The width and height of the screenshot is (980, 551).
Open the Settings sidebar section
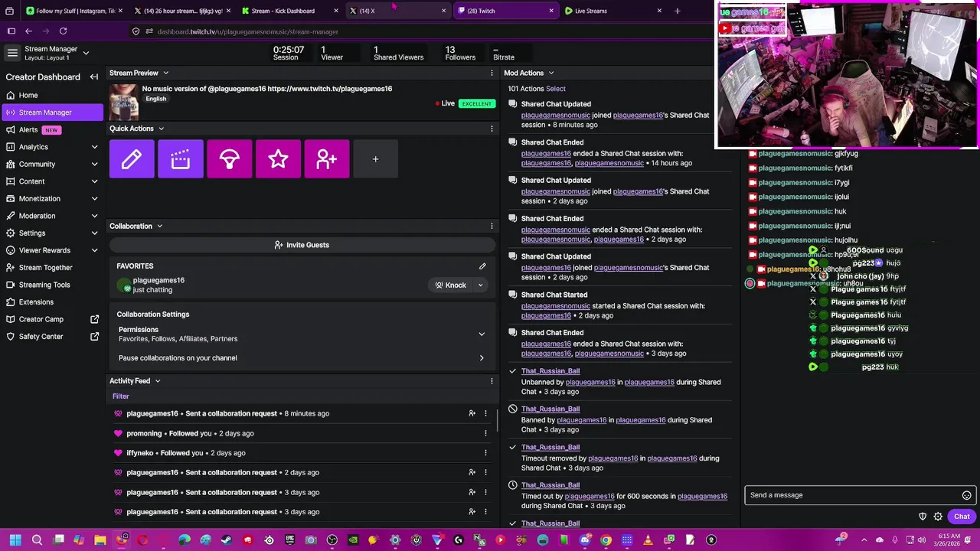pos(51,233)
